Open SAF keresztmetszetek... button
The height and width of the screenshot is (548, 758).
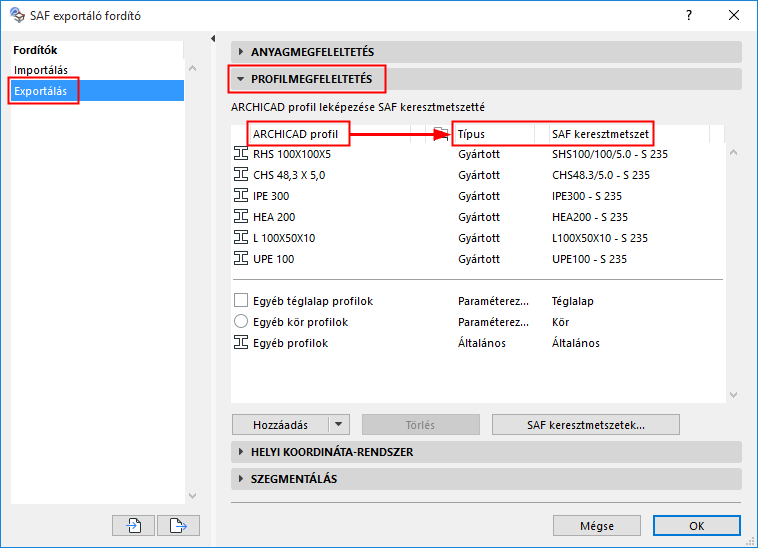(x=586, y=425)
